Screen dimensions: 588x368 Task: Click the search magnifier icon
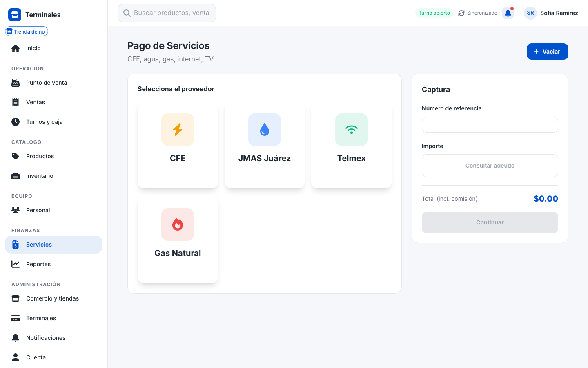coord(127,13)
